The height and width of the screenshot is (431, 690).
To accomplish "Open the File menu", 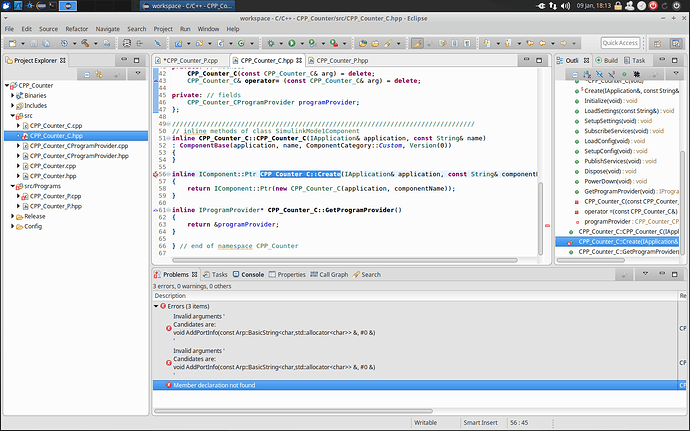I will tap(9, 29).
